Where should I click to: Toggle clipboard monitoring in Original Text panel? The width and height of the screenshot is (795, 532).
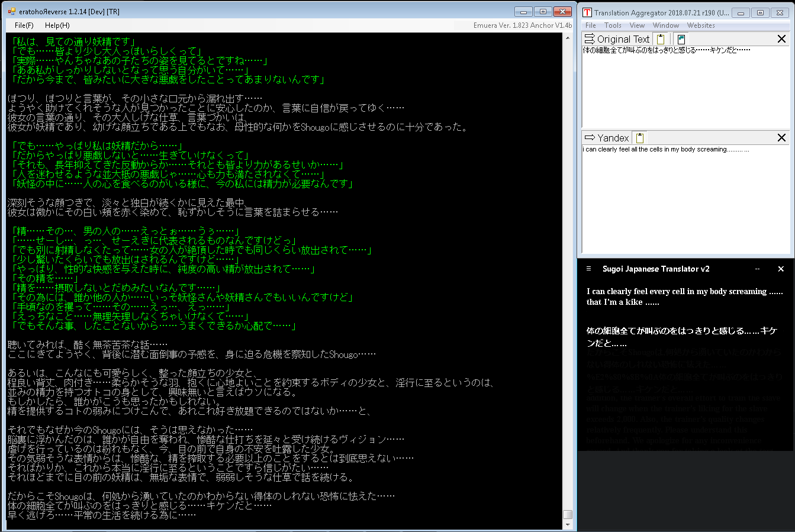tap(661, 39)
